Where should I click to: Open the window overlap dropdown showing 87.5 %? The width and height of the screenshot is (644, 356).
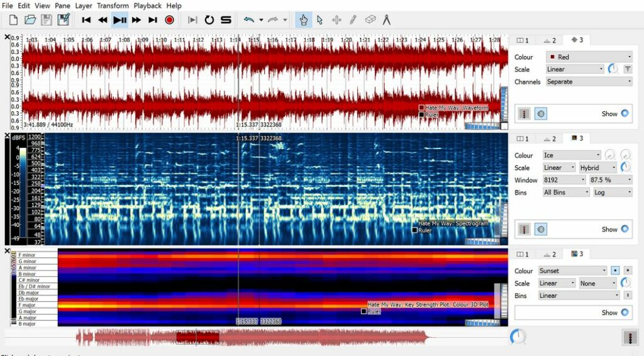pos(611,180)
